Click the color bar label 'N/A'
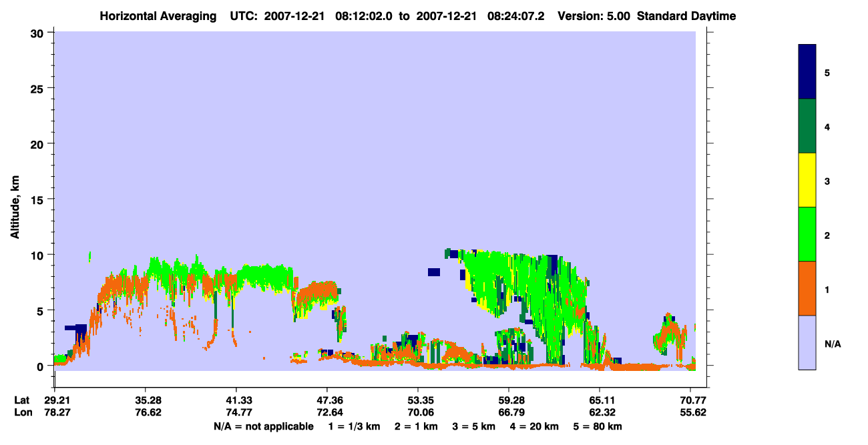This screenshot has height=445, width=868. [832, 344]
